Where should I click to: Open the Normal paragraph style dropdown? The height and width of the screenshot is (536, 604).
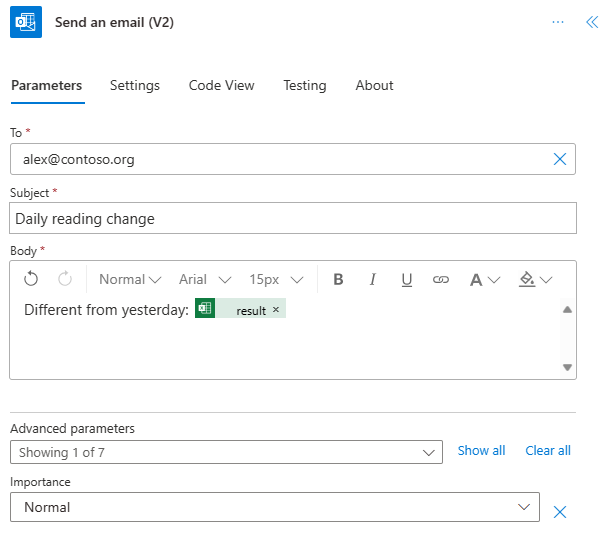130,279
